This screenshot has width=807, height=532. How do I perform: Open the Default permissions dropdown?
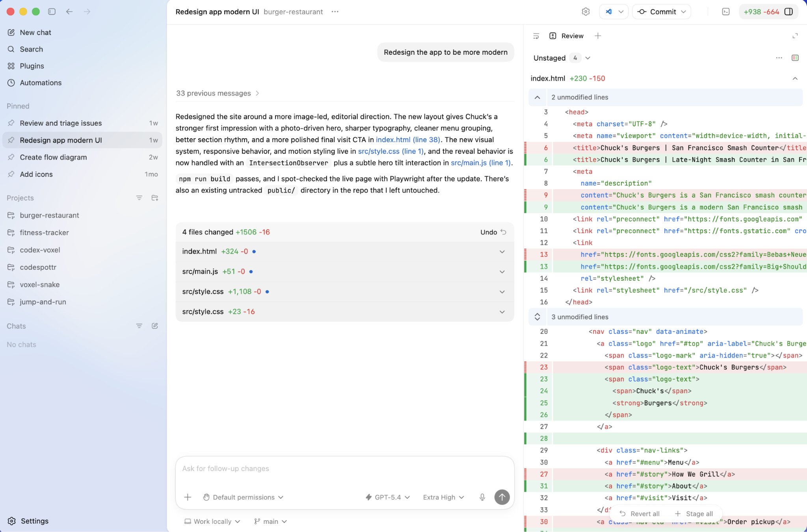[243, 497]
